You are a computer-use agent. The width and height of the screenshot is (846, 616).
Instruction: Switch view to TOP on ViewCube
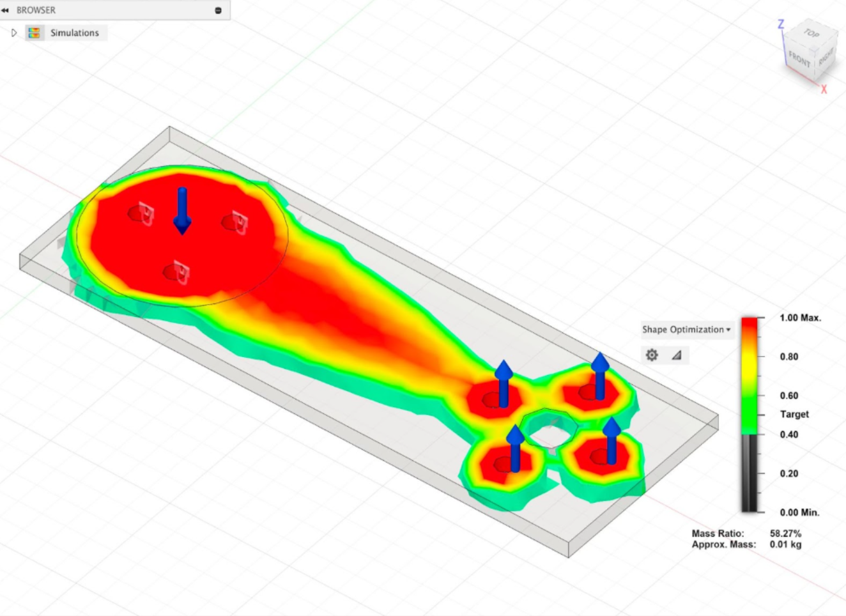pos(811,33)
